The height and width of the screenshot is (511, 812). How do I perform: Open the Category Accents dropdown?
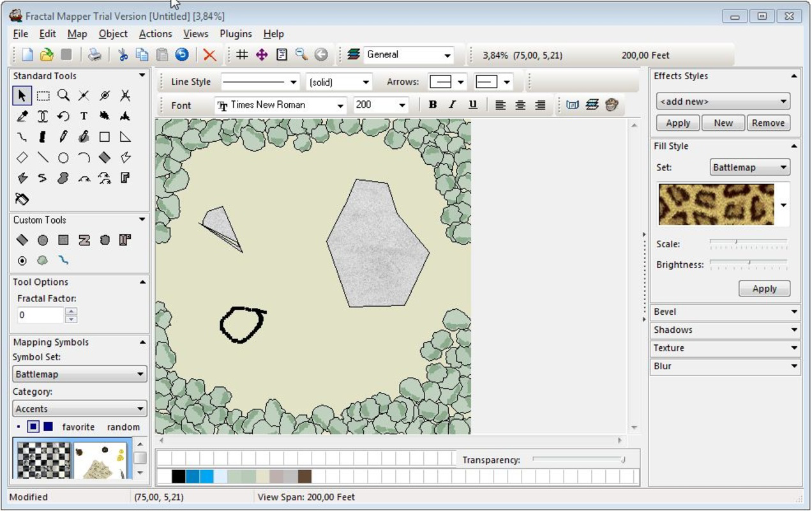click(80, 409)
